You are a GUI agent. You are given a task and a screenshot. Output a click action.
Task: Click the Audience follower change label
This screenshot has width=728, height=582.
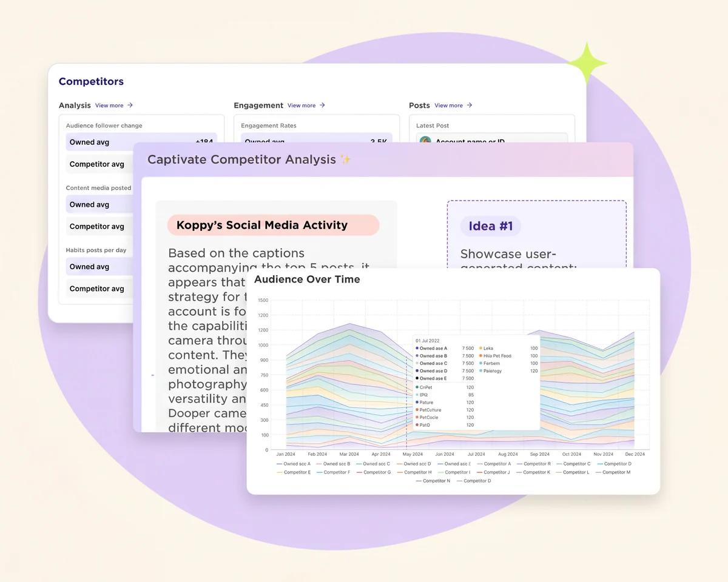point(104,125)
